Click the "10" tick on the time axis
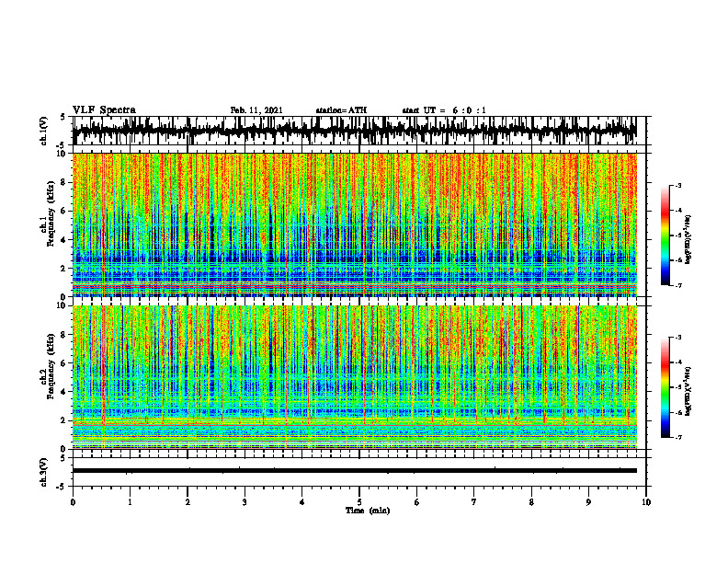The height and width of the screenshot is (563, 728). coord(646,502)
